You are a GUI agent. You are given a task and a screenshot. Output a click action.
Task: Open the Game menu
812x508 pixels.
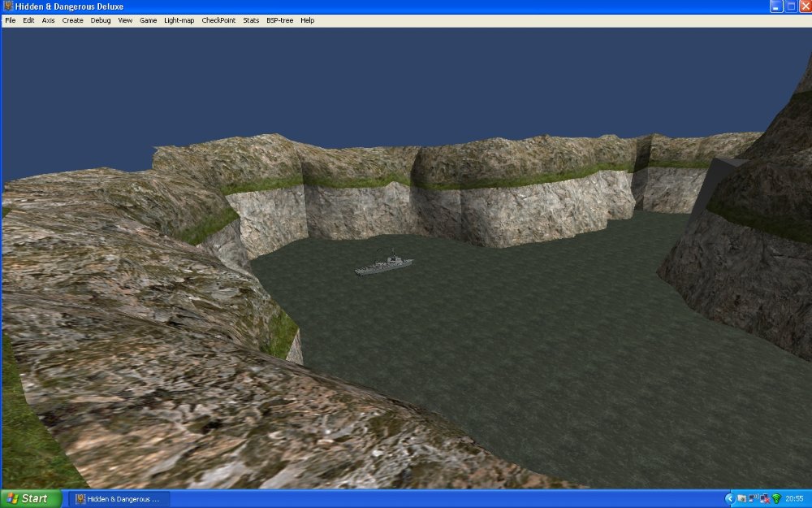click(x=148, y=20)
